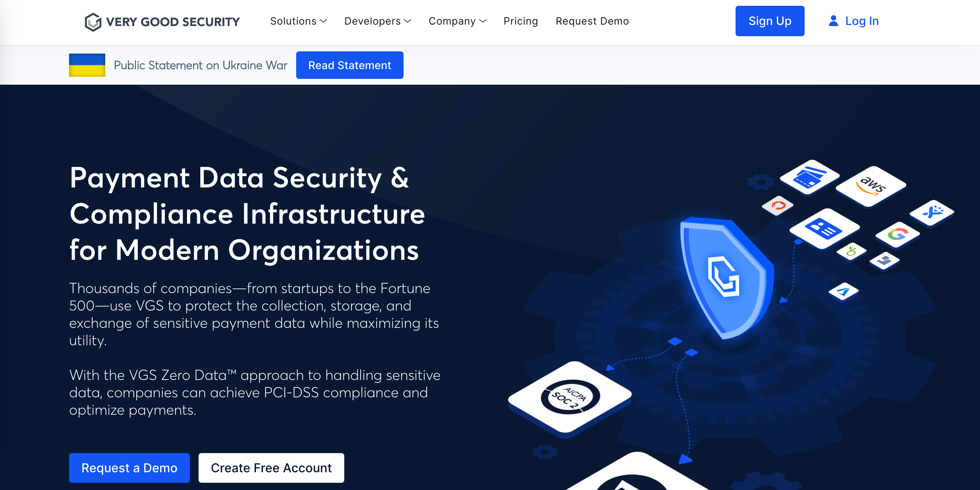This screenshot has width=980, height=490.
Task: Click the Read Statement button
Action: (349, 64)
